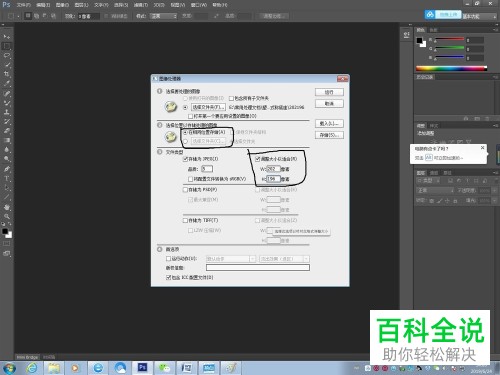
Task: Open the action name dropdown in dialog
Action: [x=284, y=259]
